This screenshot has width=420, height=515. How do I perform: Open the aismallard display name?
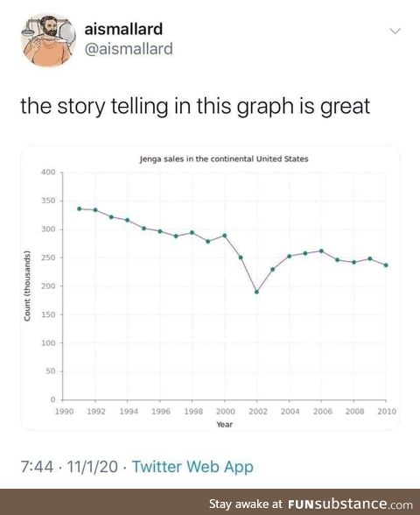pos(123,29)
